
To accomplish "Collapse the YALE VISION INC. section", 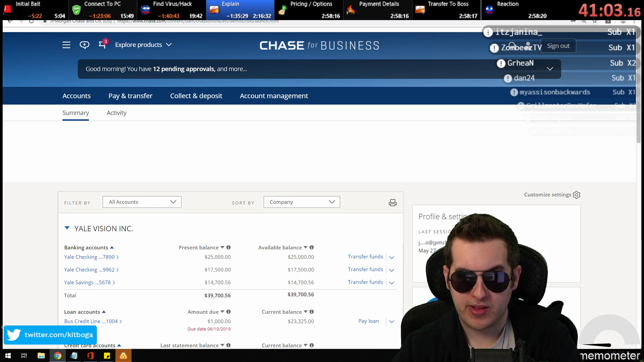I will (x=67, y=228).
